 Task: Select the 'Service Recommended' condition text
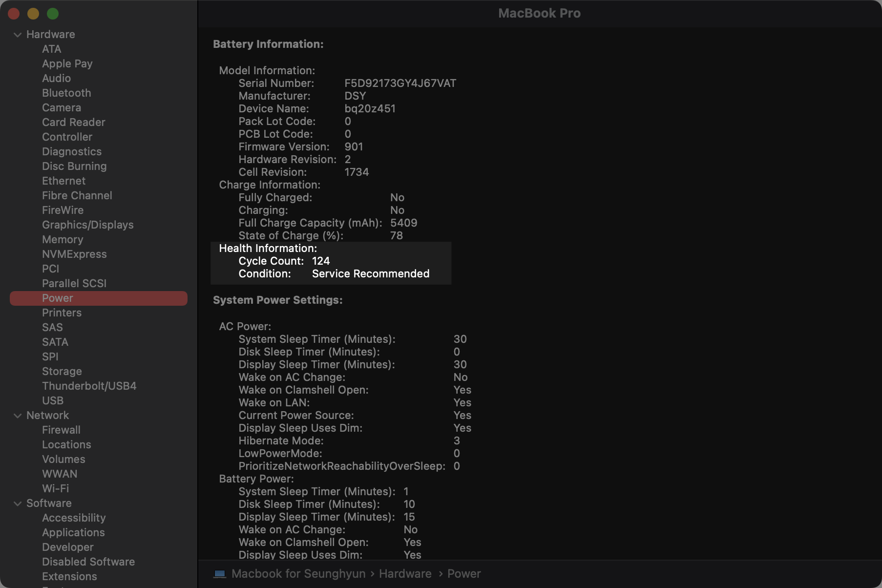coord(371,273)
